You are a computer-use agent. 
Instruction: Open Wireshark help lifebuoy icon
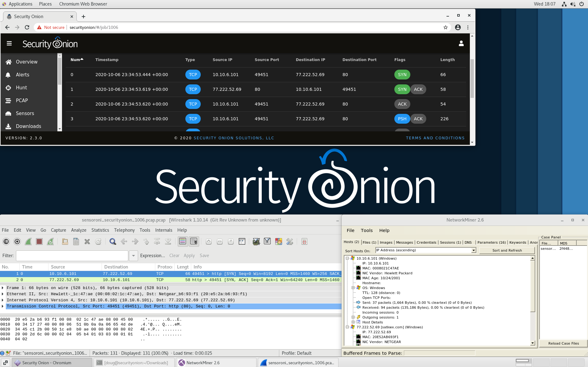304,241
